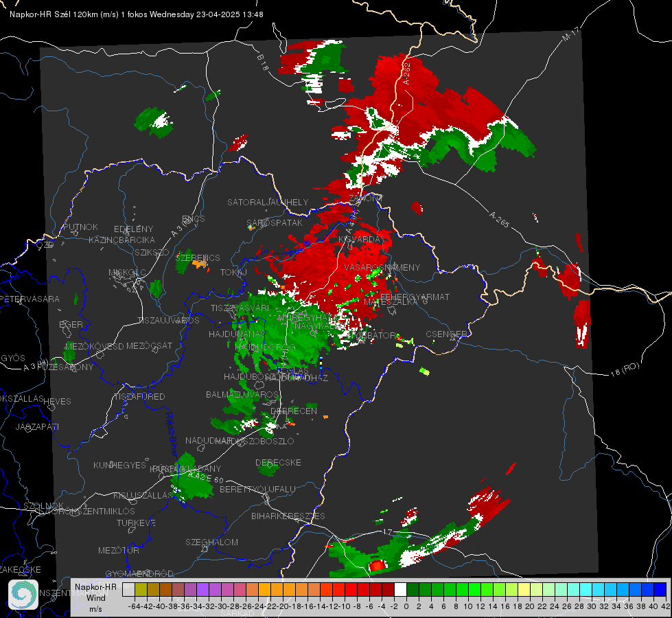Click the KUNHEGYES city label
Image resolution: width=672 pixels, height=618 pixels.
pyautogui.click(x=119, y=465)
